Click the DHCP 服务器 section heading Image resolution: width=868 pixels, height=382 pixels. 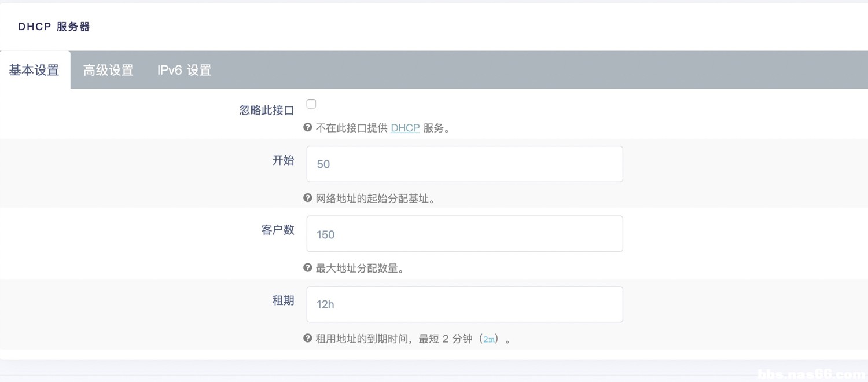(x=54, y=27)
